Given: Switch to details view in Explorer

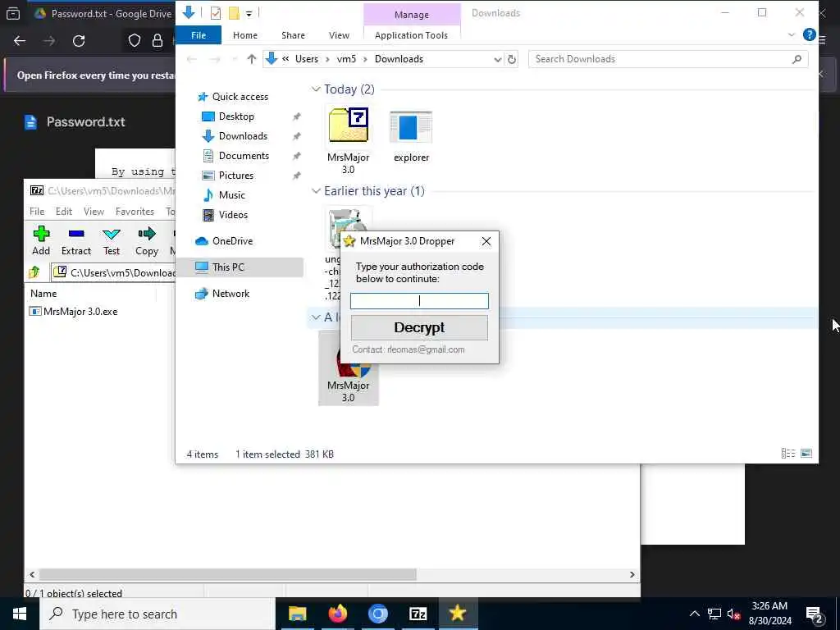Looking at the screenshot, I should [788, 454].
